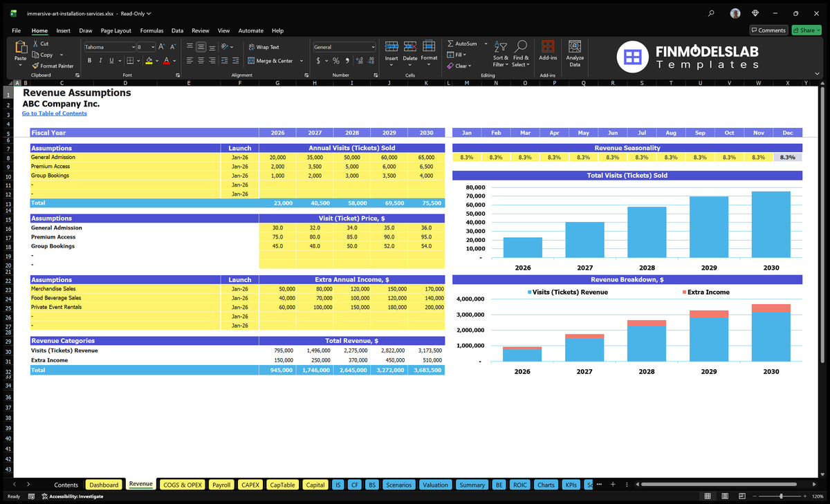The image size is (830, 504).
Task: Apply the red Font Color swatch
Action: (167, 61)
